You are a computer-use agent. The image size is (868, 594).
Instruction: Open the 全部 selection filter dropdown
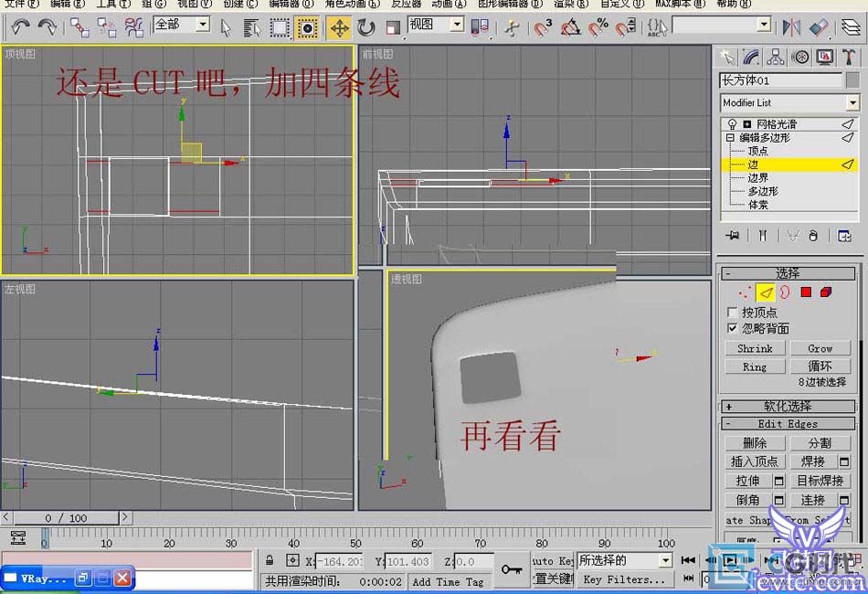coord(203,24)
